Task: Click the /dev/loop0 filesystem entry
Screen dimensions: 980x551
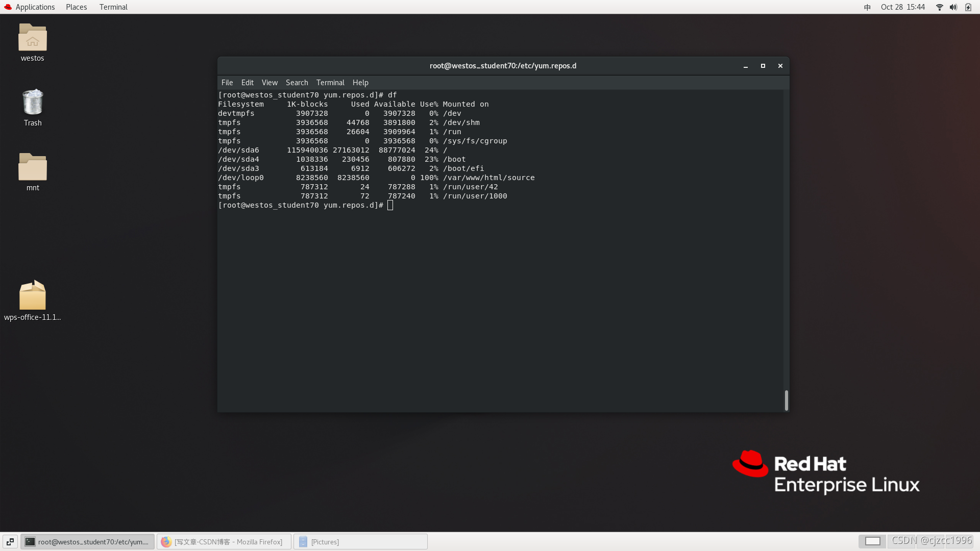Action: [241, 178]
